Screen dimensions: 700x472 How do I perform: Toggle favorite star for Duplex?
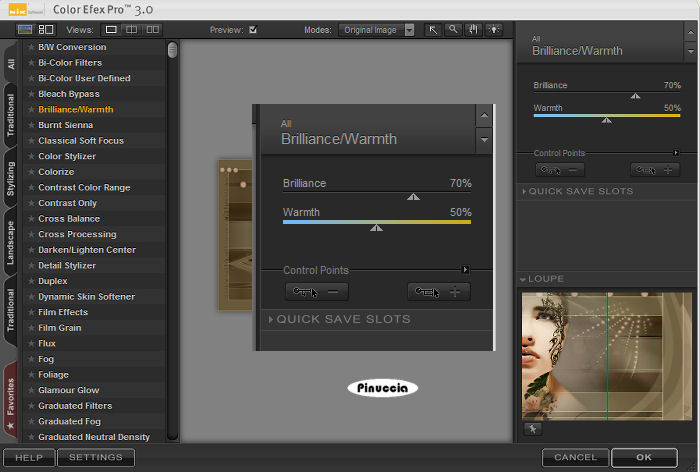[x=31, y=281]
